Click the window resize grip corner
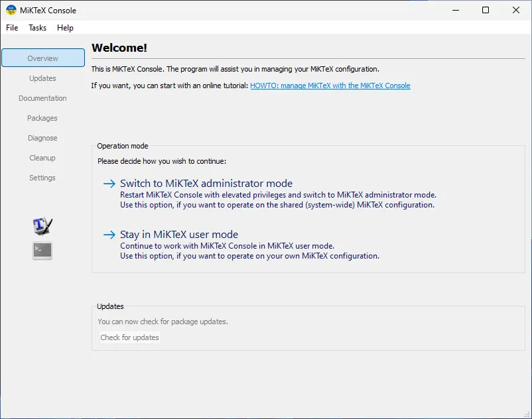Viewport: 532px width, 419px height. tap(527, 414)
